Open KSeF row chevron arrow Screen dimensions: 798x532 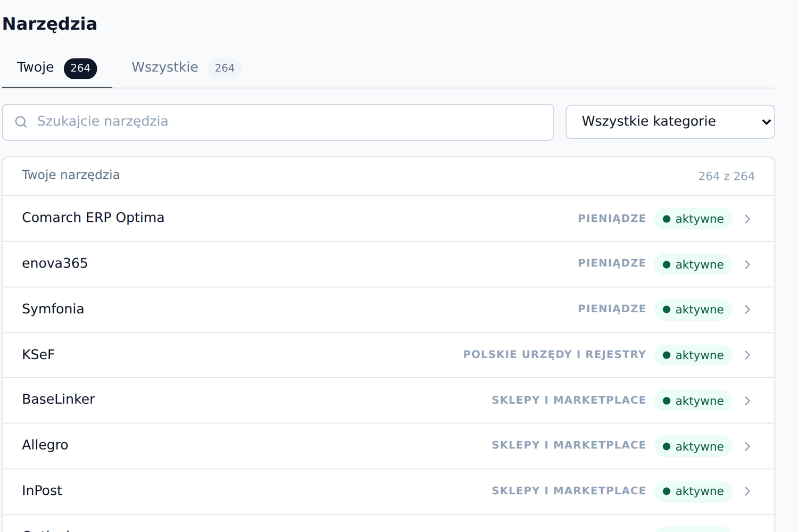point(747,355)
